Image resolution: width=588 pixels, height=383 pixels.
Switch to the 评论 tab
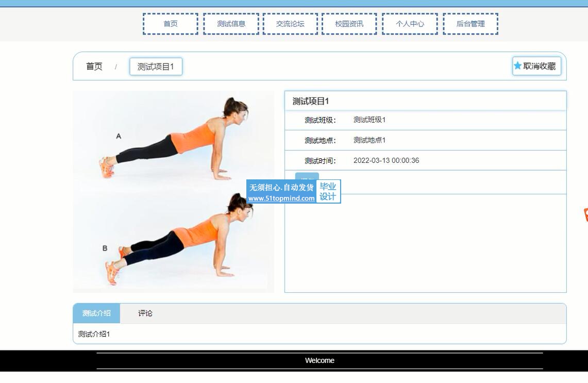(x=145, y=313)
